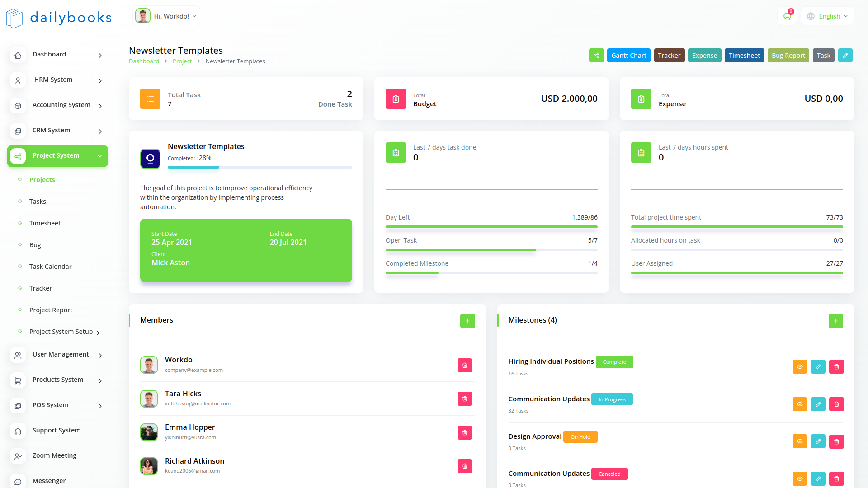Remove Emma Hopper from members

(x=464, y=433)
